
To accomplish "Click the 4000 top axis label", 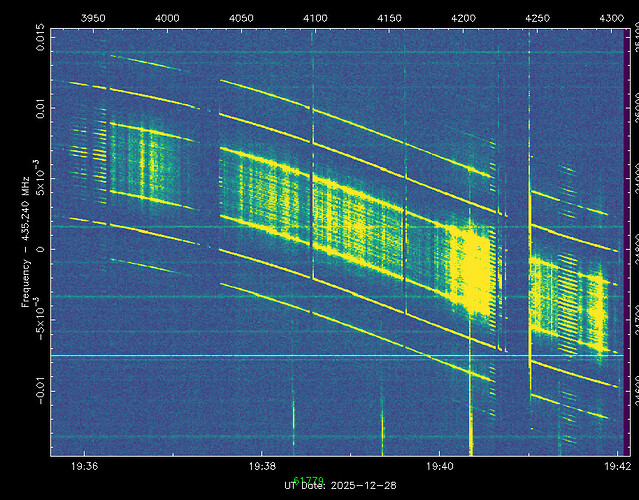I will click(x=168, y=17).
